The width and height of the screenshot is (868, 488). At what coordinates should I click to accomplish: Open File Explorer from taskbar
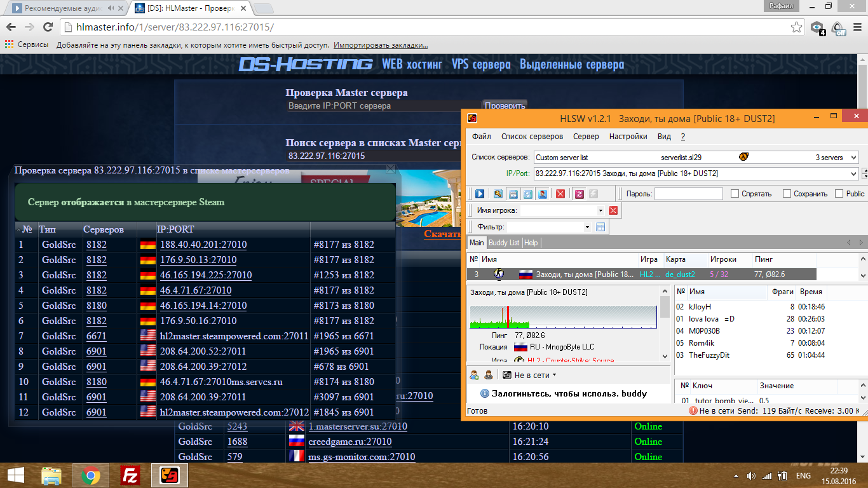[51, 475]
